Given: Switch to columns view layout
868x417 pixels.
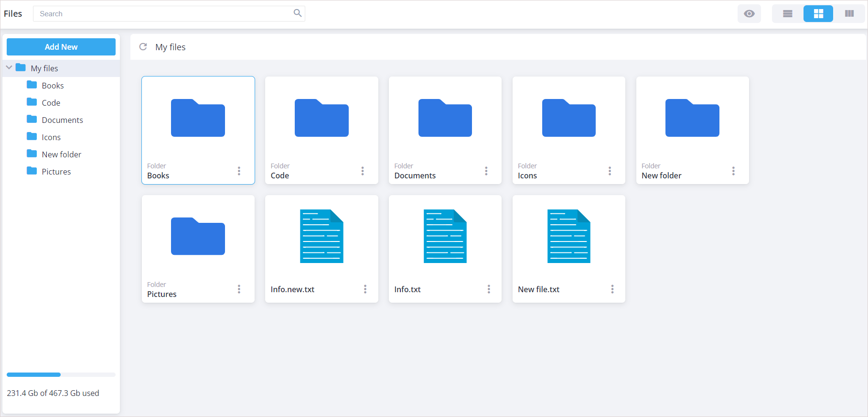Looking at the screenshot, I should click(x=849, y=14).
